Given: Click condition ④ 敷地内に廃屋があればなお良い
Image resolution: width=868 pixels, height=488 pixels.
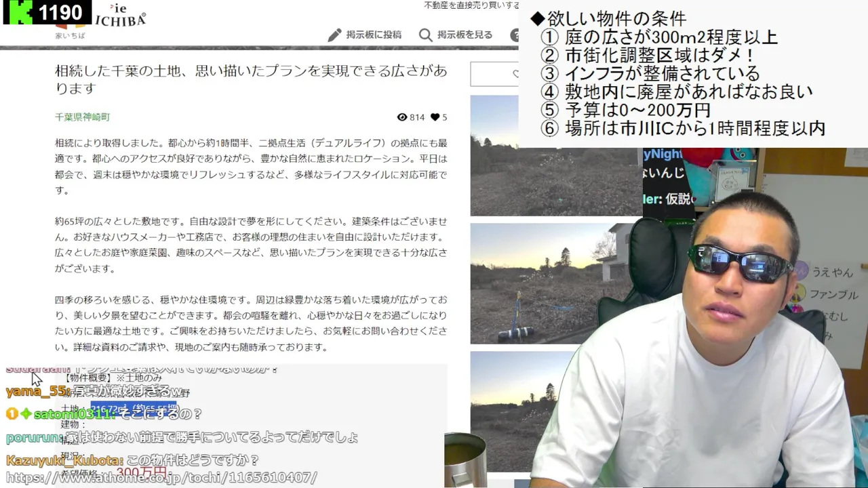Looking at the screenshot, I should click(676, 91).
